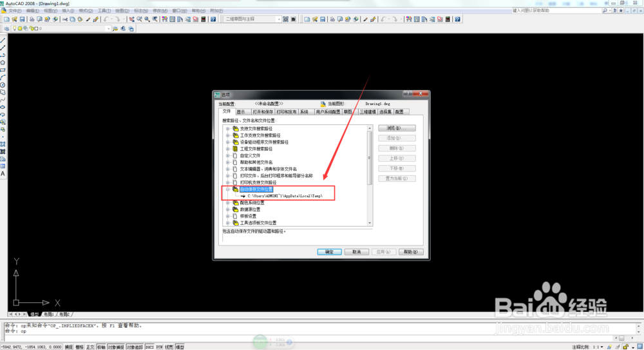Toggle DUCS in status bar
This screenshot has width=644, height=350.
149,347
